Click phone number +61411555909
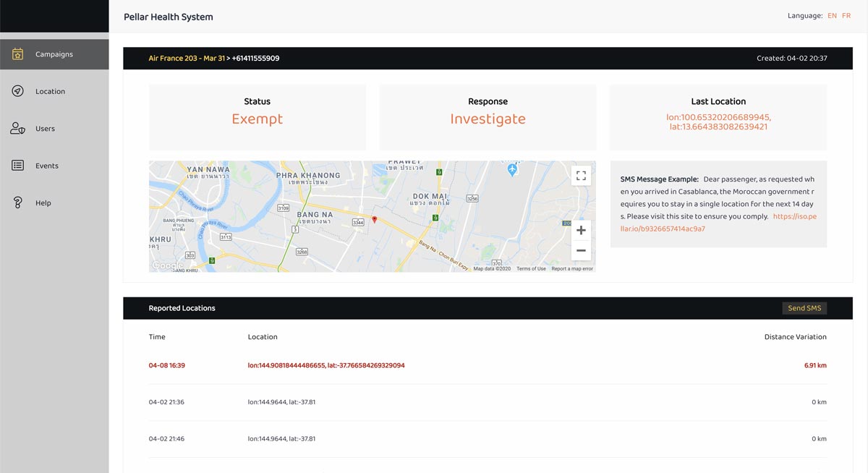 [255, 59]
